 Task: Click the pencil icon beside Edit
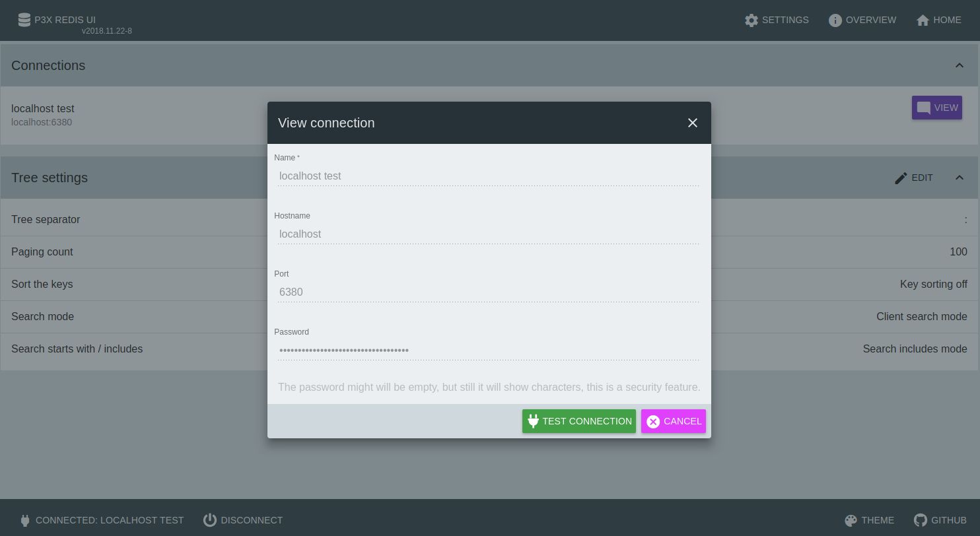901,178
